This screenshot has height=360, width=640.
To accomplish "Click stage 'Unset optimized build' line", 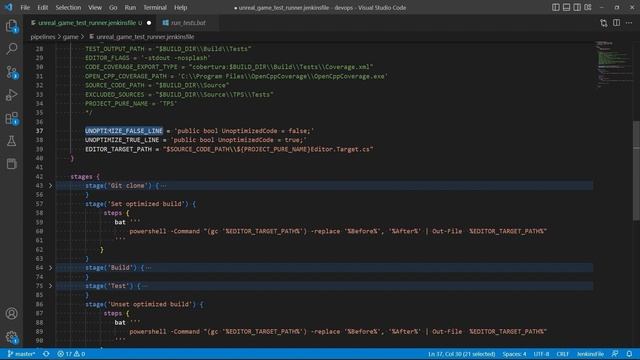I will click(144, 304).
